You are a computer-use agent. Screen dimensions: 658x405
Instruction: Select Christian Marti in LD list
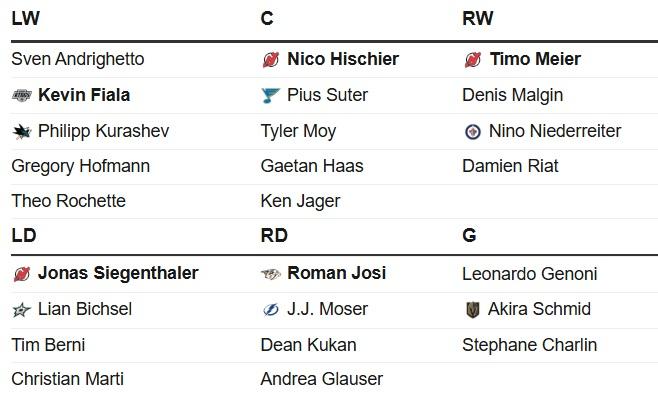68,379
